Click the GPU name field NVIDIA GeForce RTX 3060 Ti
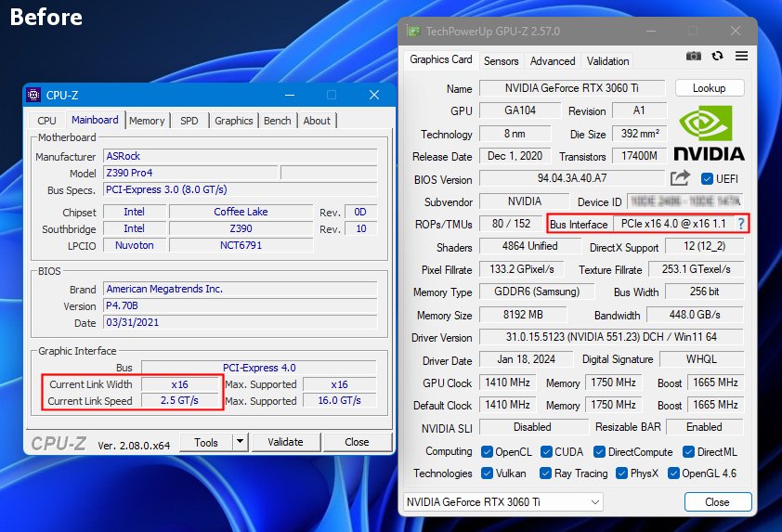 [571, 88]
